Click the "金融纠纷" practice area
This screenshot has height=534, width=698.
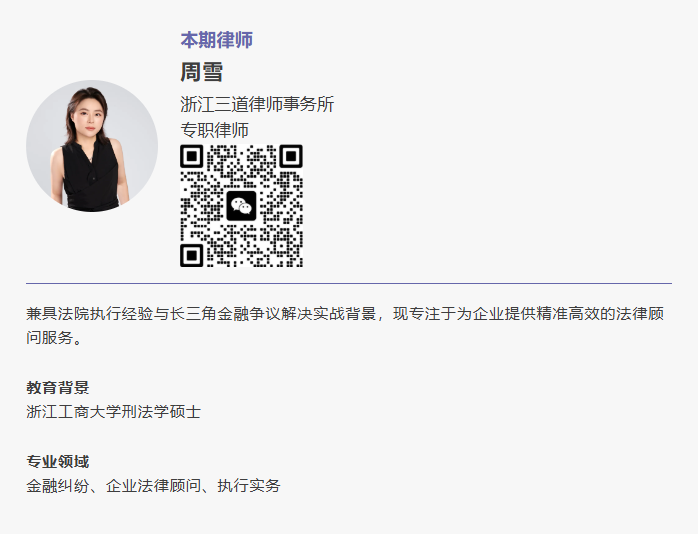pos(58,486)
